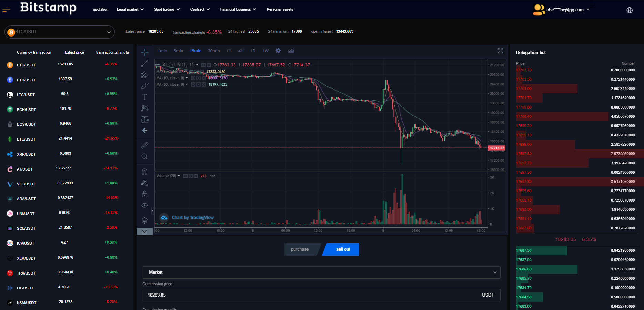Open the indicators icon in chart toolbar
Image resolution: width=644 pixels, height=310 pixels.
(x=291, y=51)
